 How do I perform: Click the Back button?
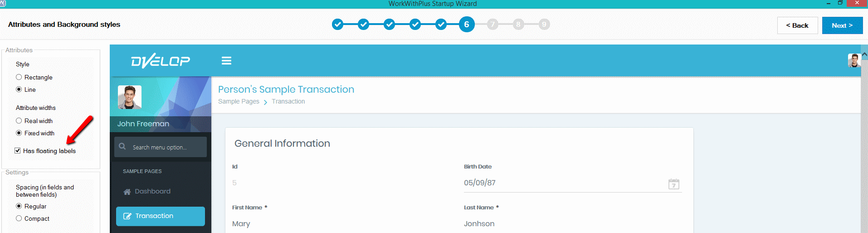pos(797,25)
